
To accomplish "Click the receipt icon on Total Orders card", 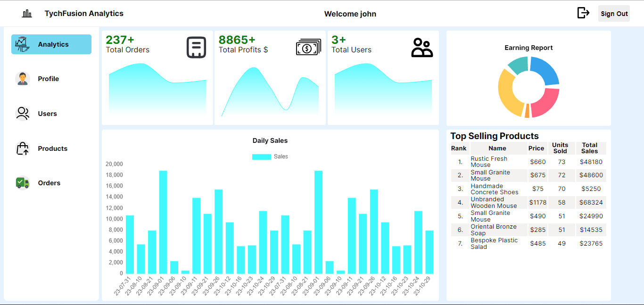I will 197,47.
